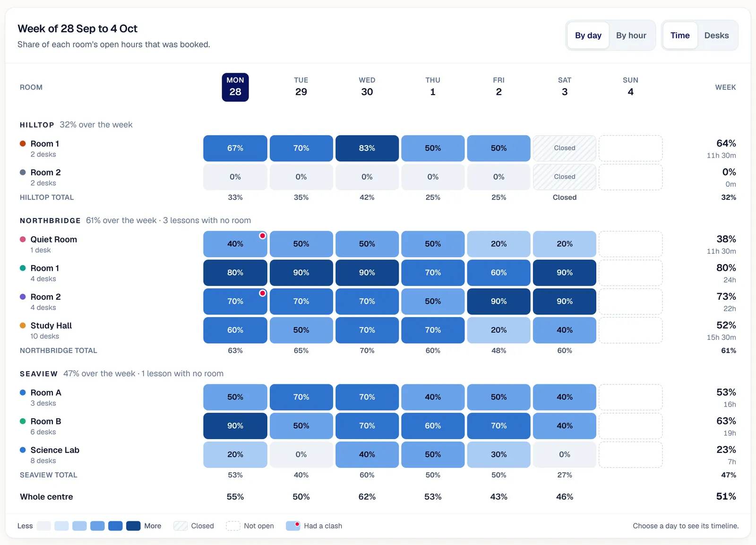The image size is (756, 545).
Task: Click the Hilltop section heading
Action: [x=37, y=125]
